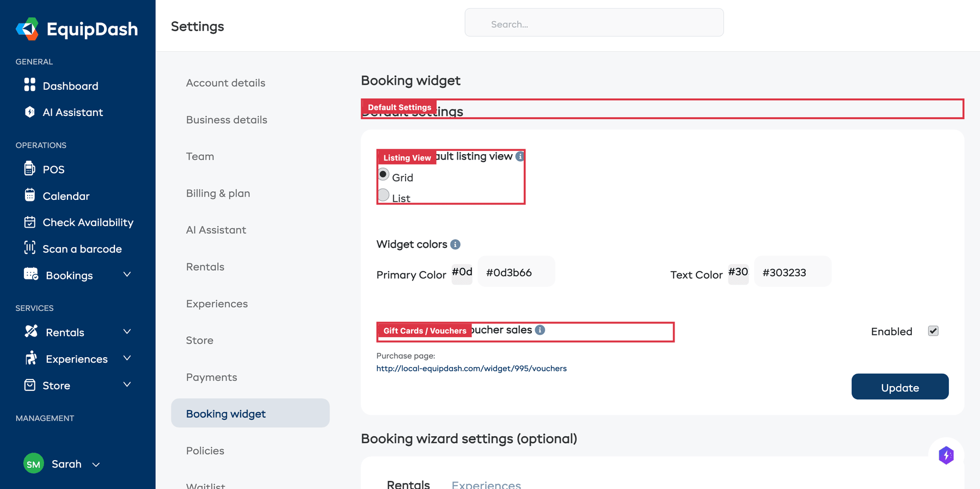The height and width of the screenshot is (489, 980).
Task: Click the Calendar icon in sidebar
Action: [30, 195]
